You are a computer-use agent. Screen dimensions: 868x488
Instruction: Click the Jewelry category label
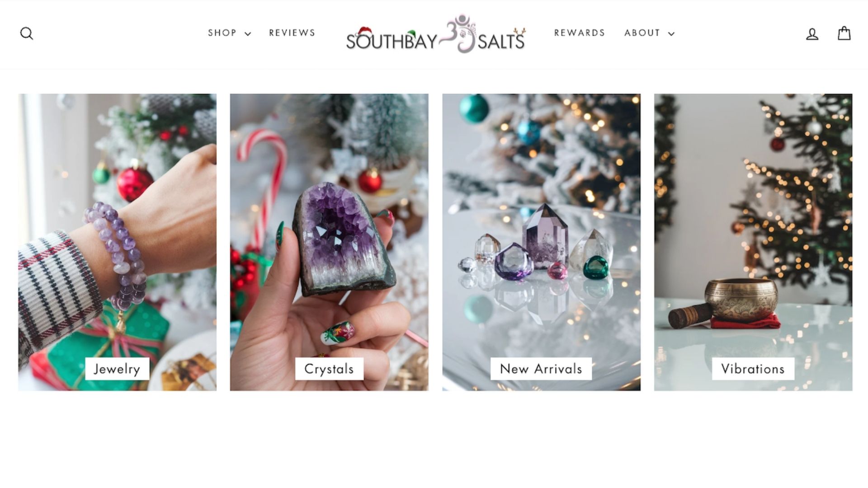pos(117,369)
